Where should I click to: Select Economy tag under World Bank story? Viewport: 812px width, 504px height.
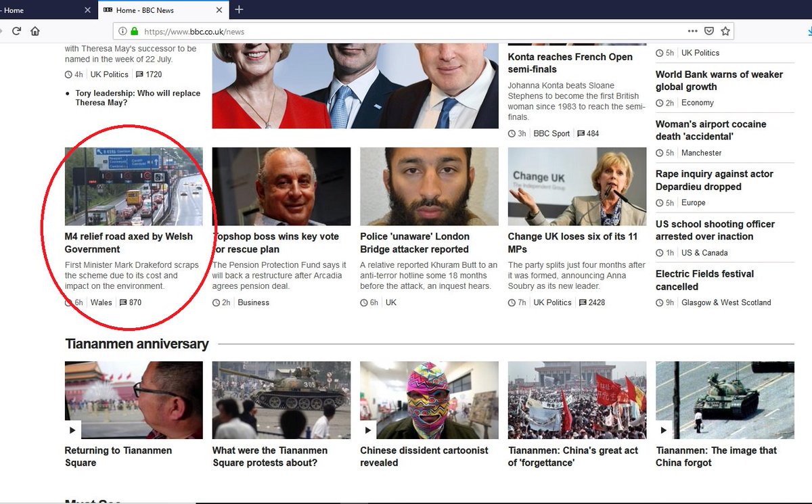pos(698,103)
